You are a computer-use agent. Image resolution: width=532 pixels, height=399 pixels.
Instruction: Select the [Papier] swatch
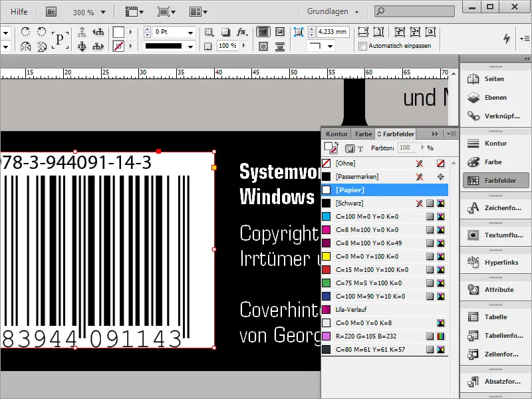coord(384,190)
